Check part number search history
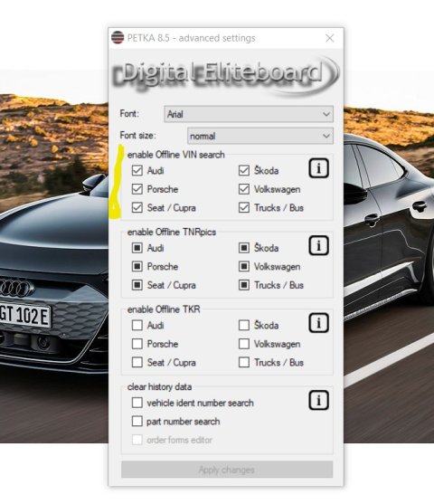This screenshot has height=504, width=434. tap(137, 422)
